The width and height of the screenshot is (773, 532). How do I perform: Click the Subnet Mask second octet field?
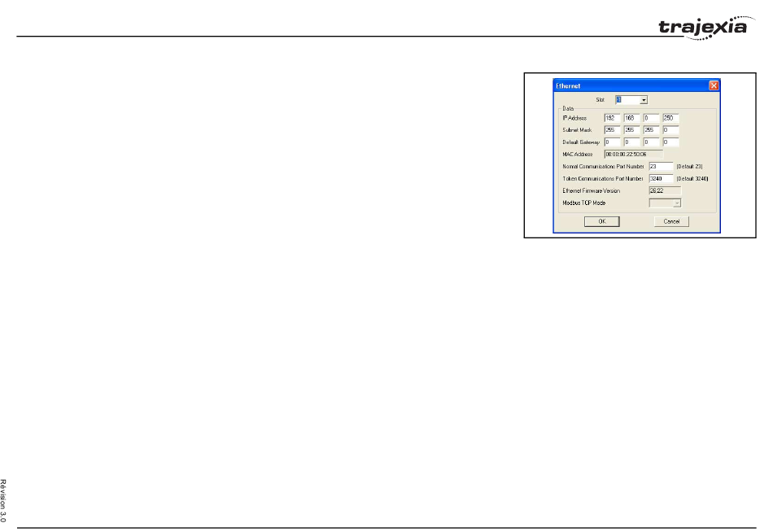[x=632, y=130]
